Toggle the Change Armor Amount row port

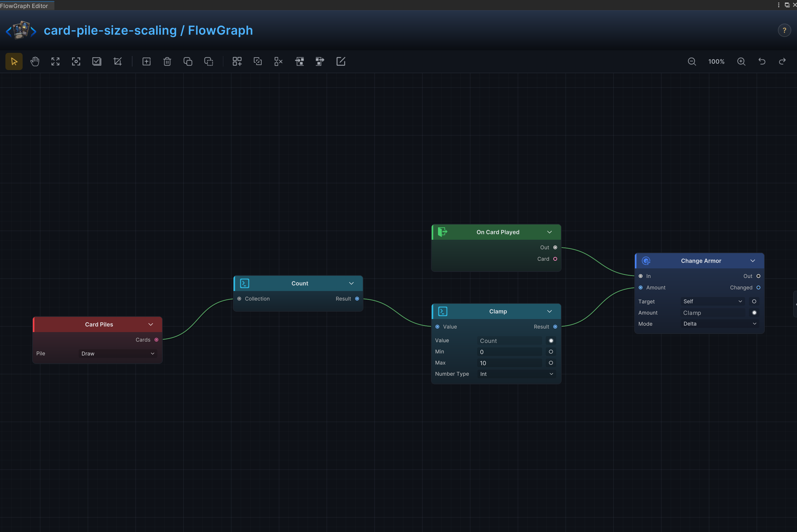pos(754,313)
